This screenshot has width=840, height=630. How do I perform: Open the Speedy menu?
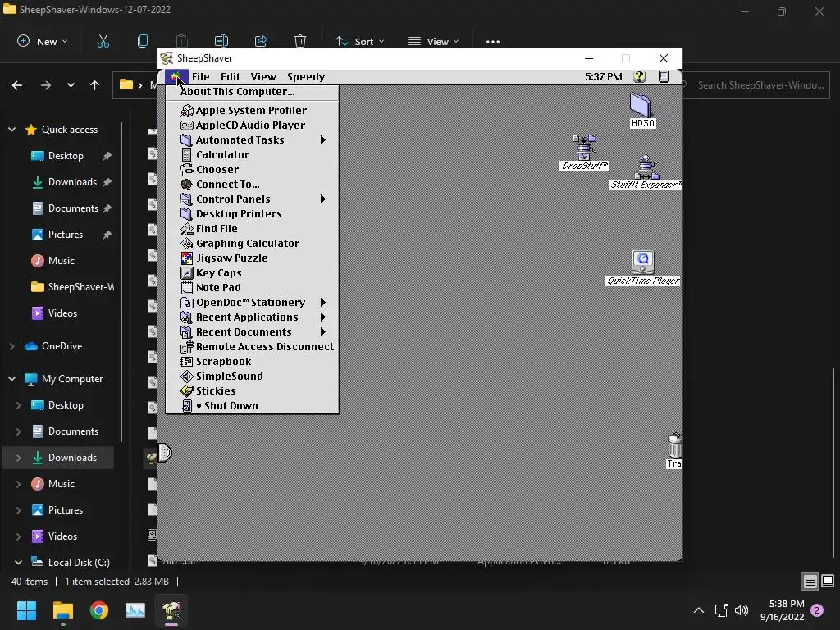click(306, 76)
